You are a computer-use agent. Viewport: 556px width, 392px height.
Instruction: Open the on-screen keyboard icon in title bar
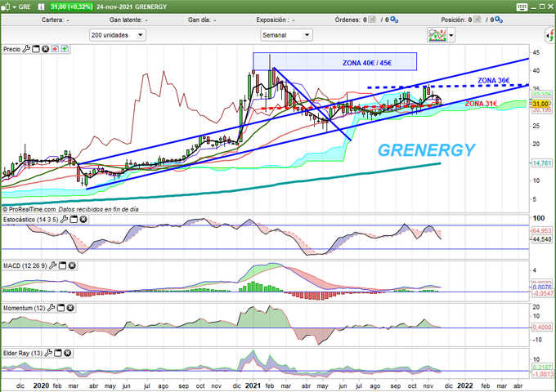pyautogui.click(x=522, y=7)
